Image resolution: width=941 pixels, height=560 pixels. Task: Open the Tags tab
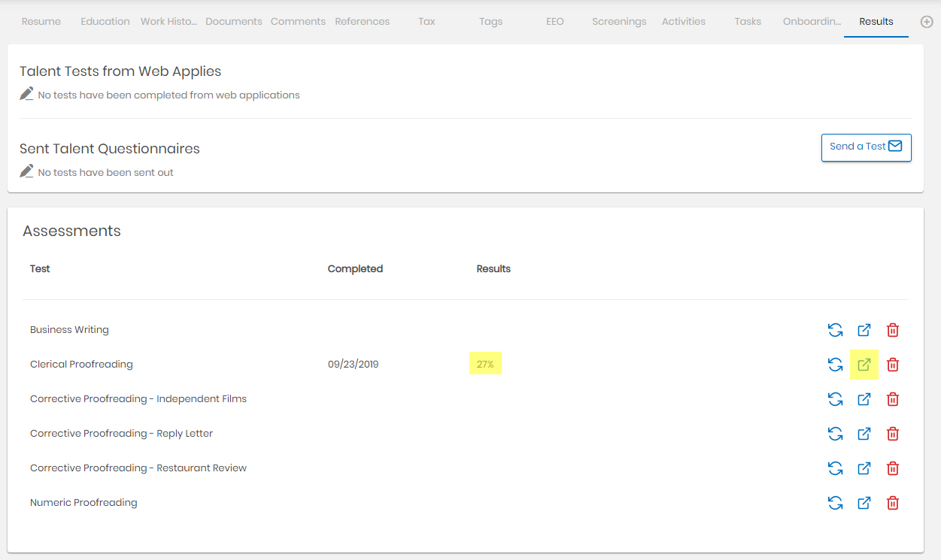click(490, 22)
